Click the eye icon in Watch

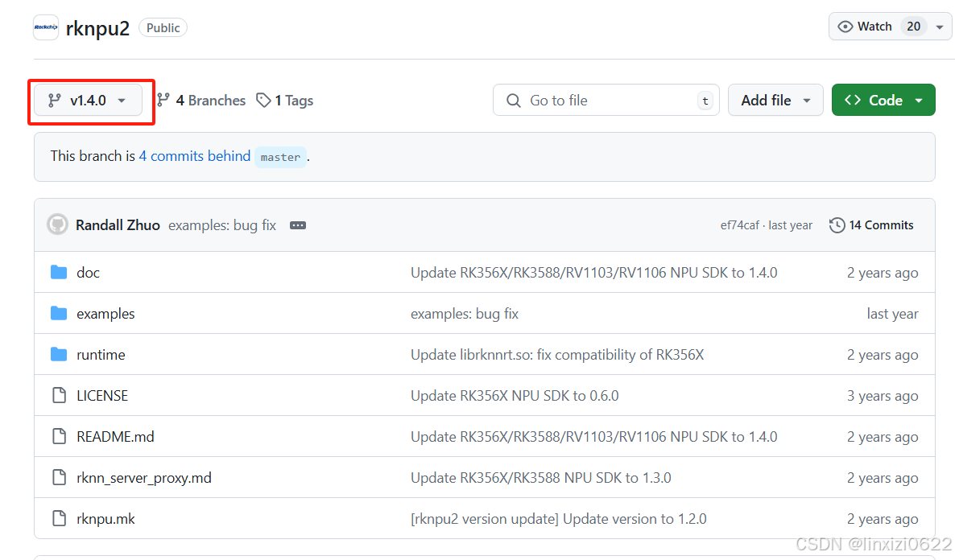tap(845, 27)
